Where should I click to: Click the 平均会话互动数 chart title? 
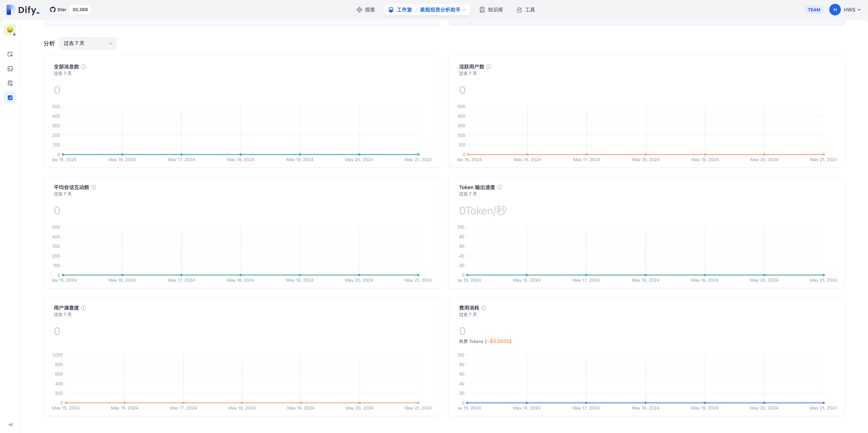(x=71, y=187)
